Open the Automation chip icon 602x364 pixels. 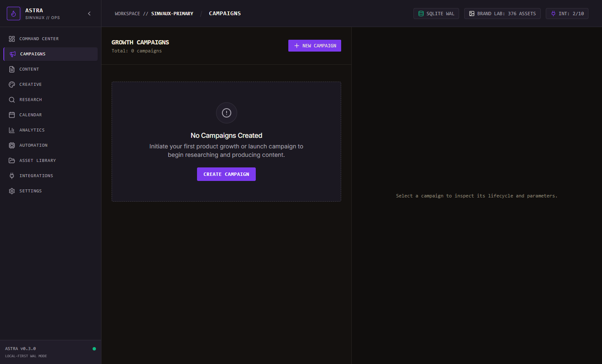12,145
